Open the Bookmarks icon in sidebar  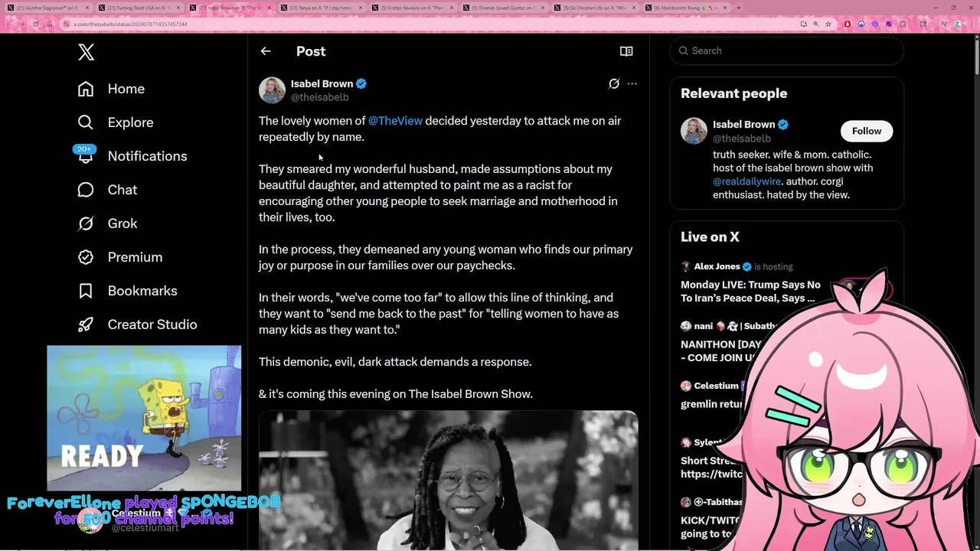[x=86, y=291]
